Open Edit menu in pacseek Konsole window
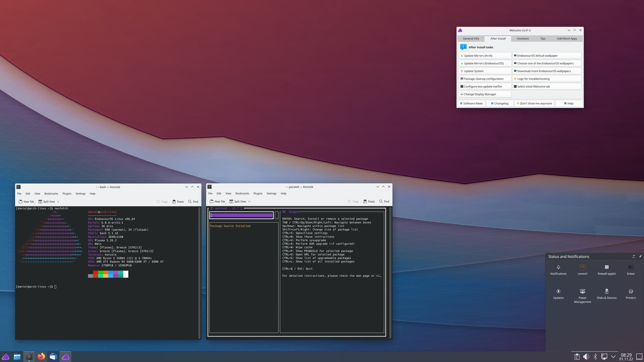 point(219,194)
